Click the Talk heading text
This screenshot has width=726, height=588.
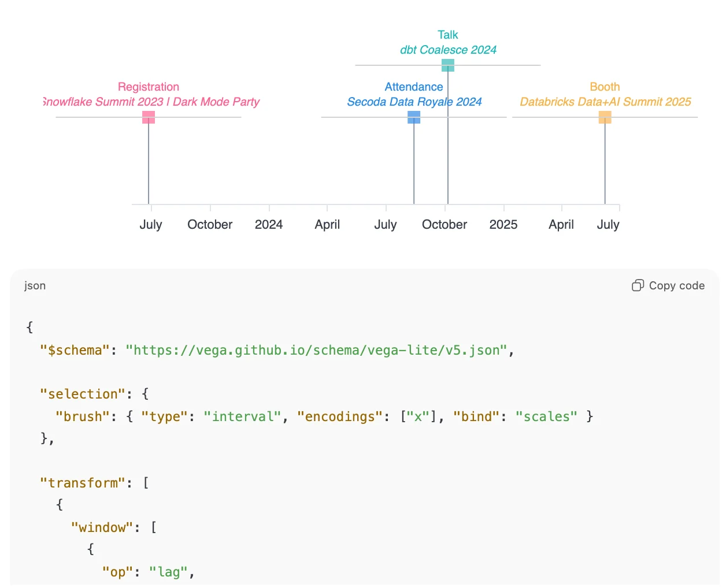448,35
